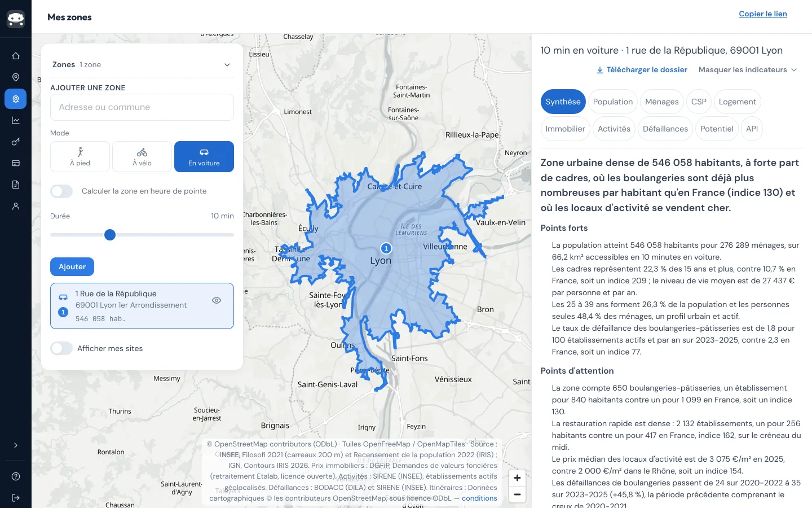Viewport: 812px width, 508px height.
Task: Open the conditions link in map attribution
Action: tap(479, 498)
